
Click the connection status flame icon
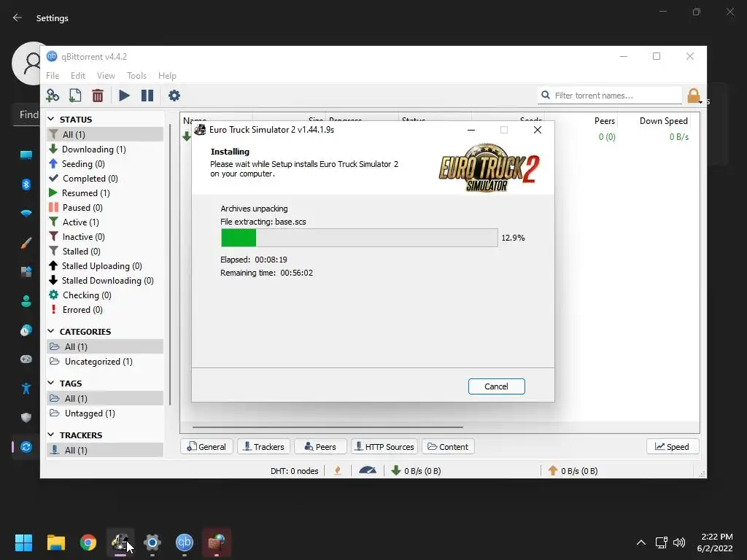[x=338, y=470]
